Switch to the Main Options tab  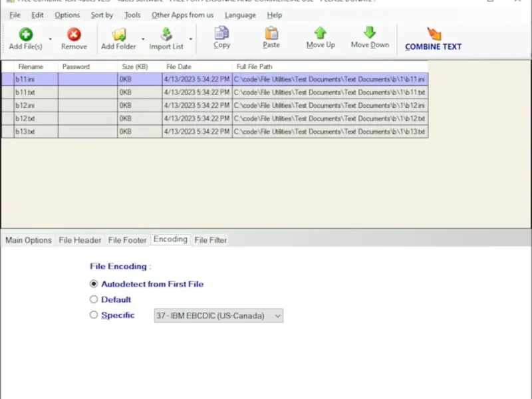coord(29,240)
